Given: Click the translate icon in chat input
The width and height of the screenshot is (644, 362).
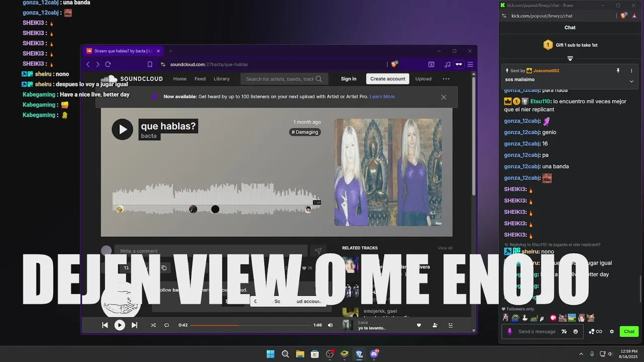Looking at the screenshot, I should [x=564, y=331].
